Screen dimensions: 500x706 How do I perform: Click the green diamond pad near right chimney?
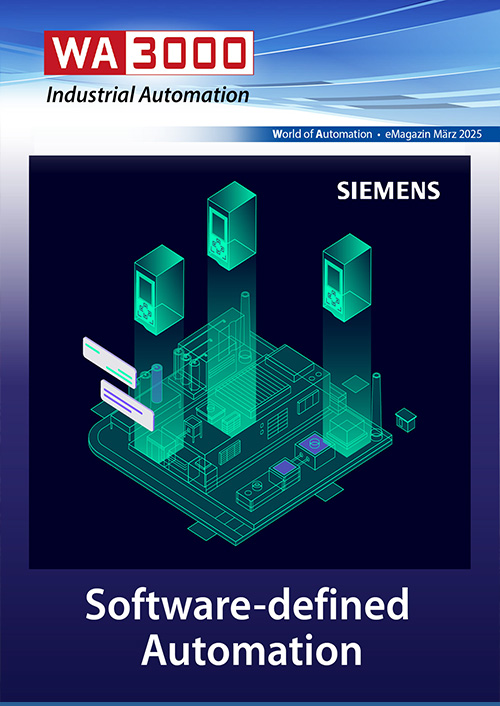(x=356, y=383)
